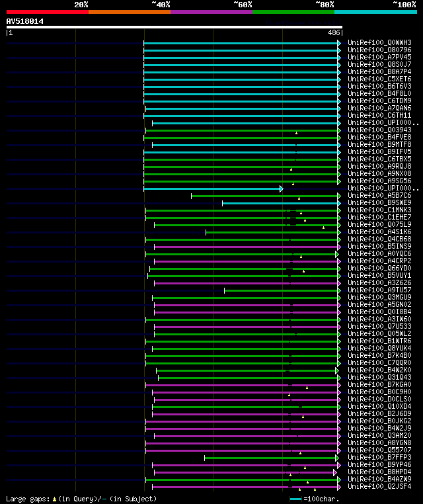
Task: Click the white query sequence bar
Action: click(x=174, y=27)
